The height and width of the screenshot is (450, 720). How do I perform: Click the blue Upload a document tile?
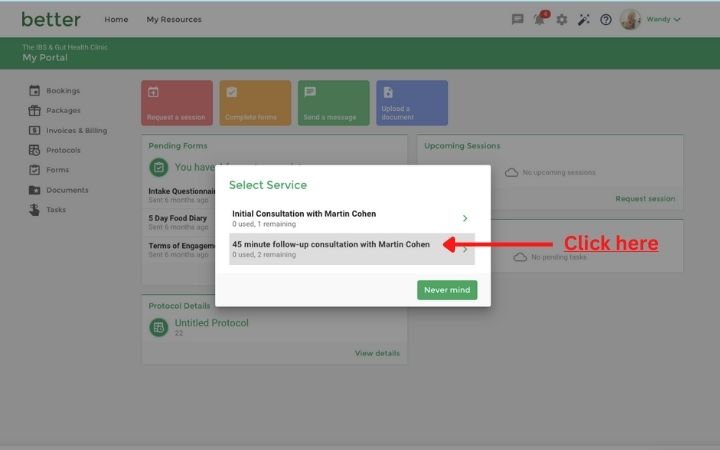tap(412, 103)
